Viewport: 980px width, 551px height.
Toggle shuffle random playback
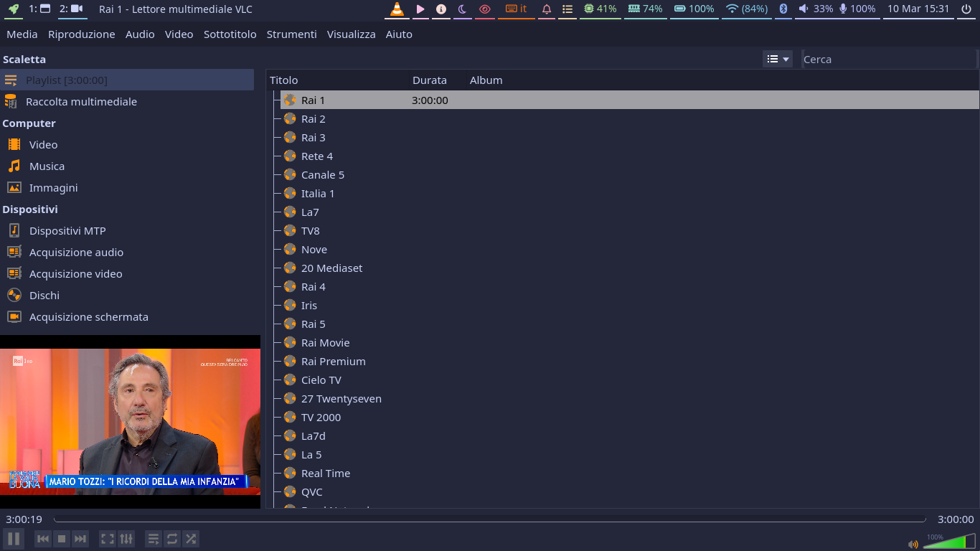(x=191, y=538)
